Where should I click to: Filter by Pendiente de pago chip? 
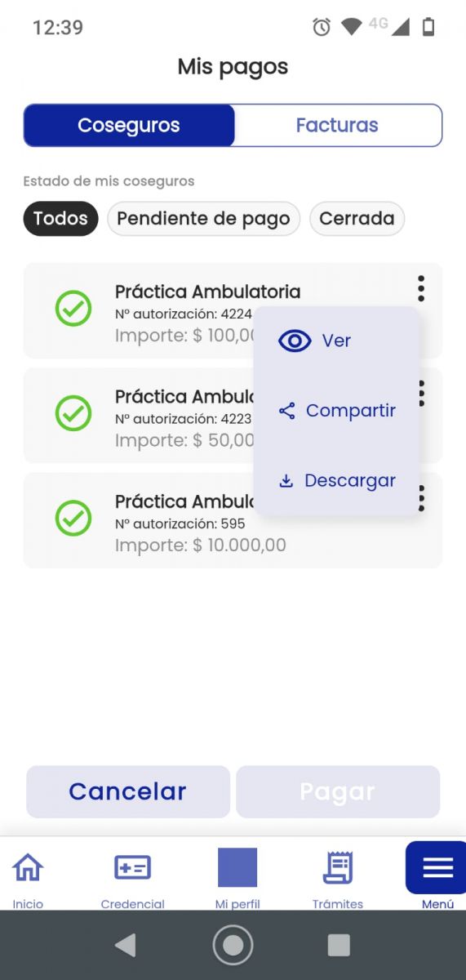point(204,219)
